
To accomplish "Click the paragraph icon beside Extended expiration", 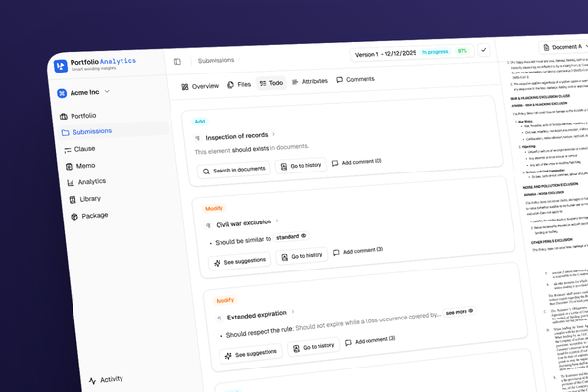I will (x=220, y=318).
